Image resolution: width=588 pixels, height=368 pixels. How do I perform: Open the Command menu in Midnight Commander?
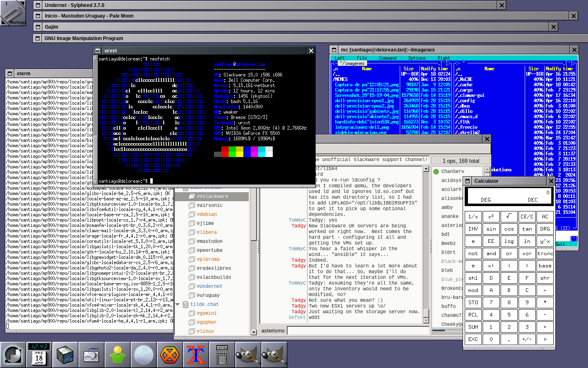(x=387, y=58)
